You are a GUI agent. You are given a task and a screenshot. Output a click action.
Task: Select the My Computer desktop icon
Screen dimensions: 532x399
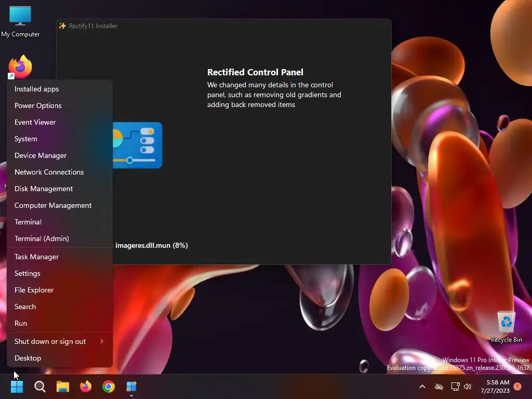click(20, 22)
